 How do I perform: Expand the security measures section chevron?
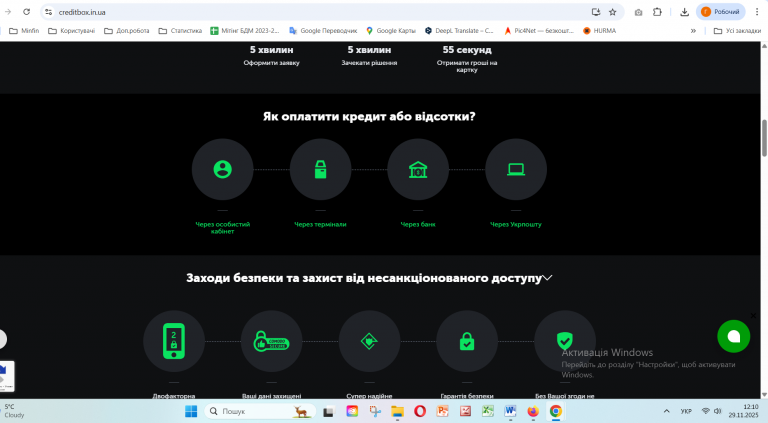(x=548, y=278)
